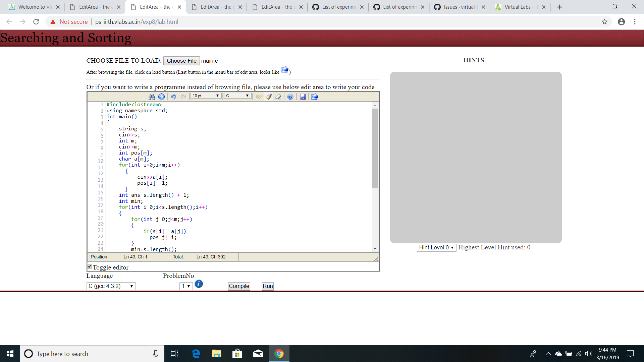Image resolution: width=644 pixels, height=362 pixels.
Task: Open the syntax language dropdown showing C
Action: pyautogui.click(x=238, y=96)
